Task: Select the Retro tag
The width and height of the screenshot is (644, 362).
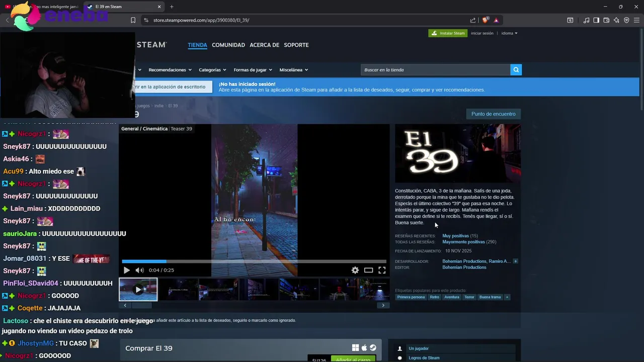Action: (435, 297)
